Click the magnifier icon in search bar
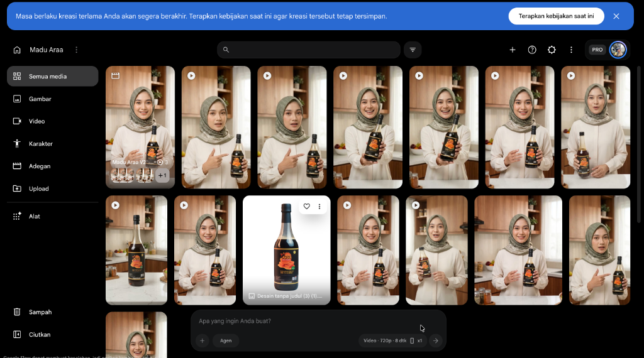This screenshot has width=644, height=358. tap(226, 50)
